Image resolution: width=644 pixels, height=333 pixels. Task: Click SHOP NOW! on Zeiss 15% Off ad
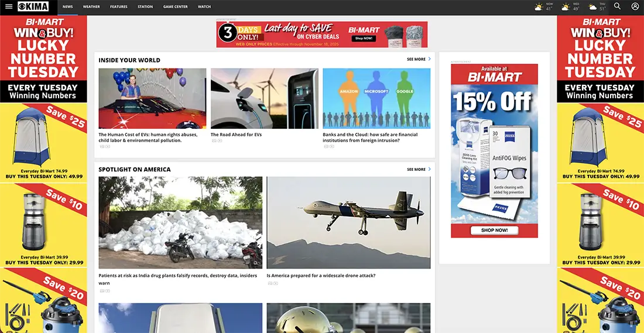[495, 231]
